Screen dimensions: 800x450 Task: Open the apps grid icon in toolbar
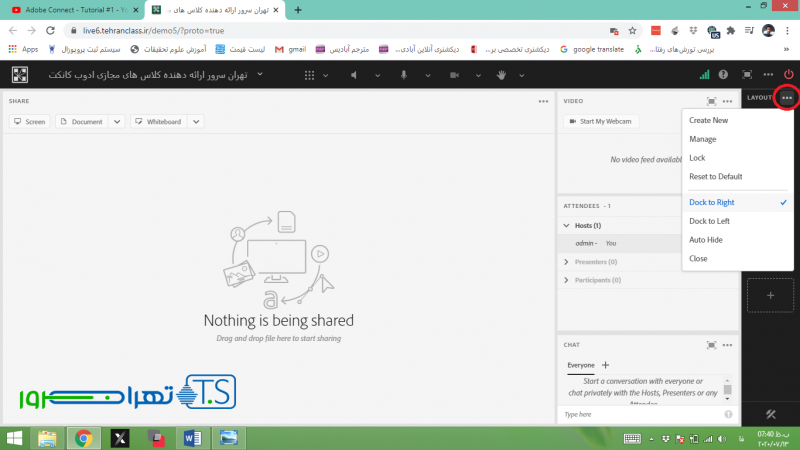(x=309, y=75)
